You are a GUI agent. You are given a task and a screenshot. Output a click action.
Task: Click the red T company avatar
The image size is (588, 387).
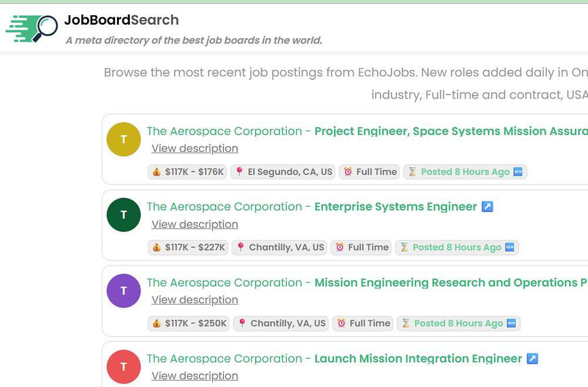click(123, 366)
